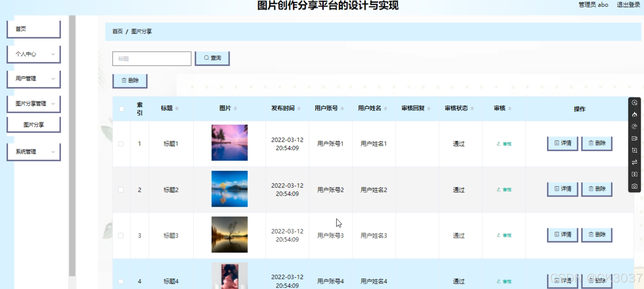Viewport: 644px width, 289px height.
Task: Sort by the 用户账号 column arrows
Action: tap(342, 108)
